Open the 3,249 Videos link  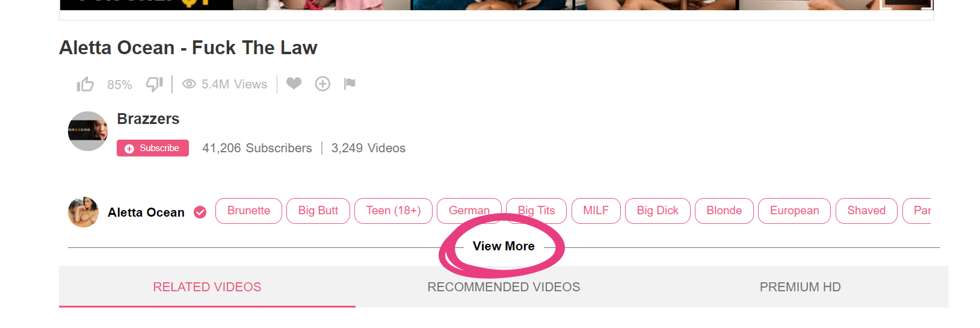[368, 148]
